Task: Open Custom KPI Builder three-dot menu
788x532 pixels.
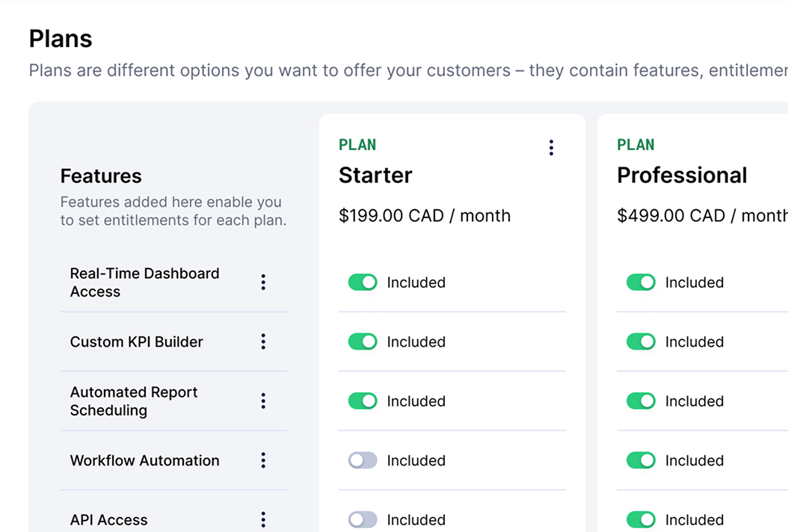Action: 263,341
